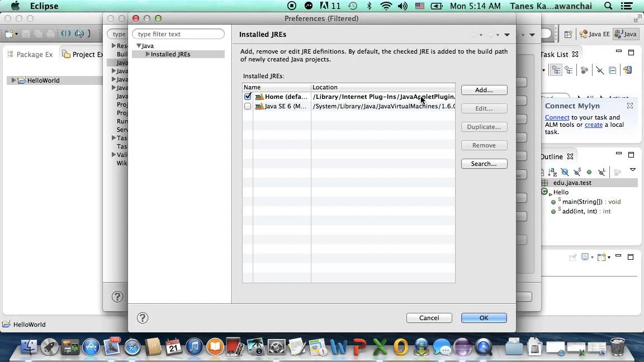Focus the type filter text field
Image resolution: width=644 pixels, height=362 pixels.
[178, 34]
